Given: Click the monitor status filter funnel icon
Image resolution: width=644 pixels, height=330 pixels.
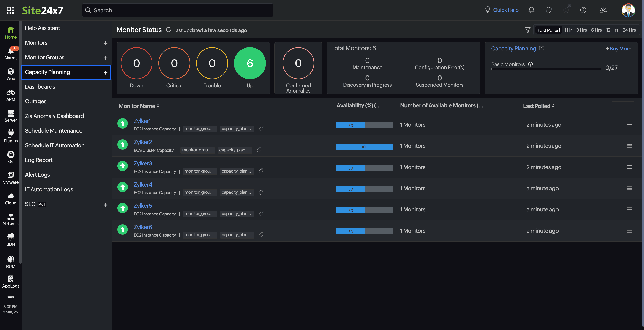Looking at the screenshot, I should coord(527,30).
